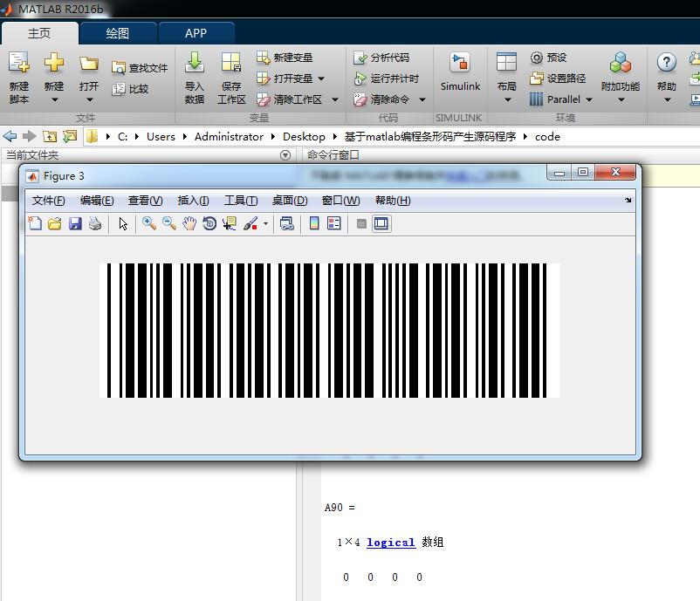Click the yellow plus New icon
The image size is (700, 601).
tap(53, 63)
